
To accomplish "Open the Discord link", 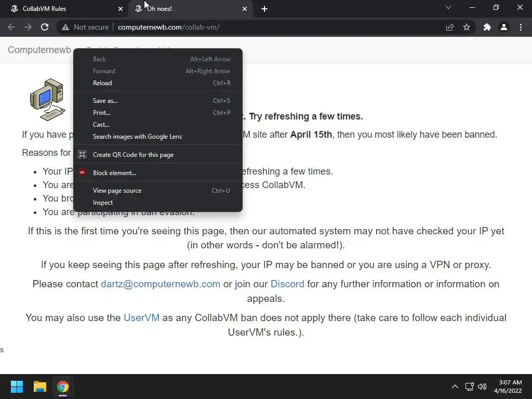I will coord(287,284).
